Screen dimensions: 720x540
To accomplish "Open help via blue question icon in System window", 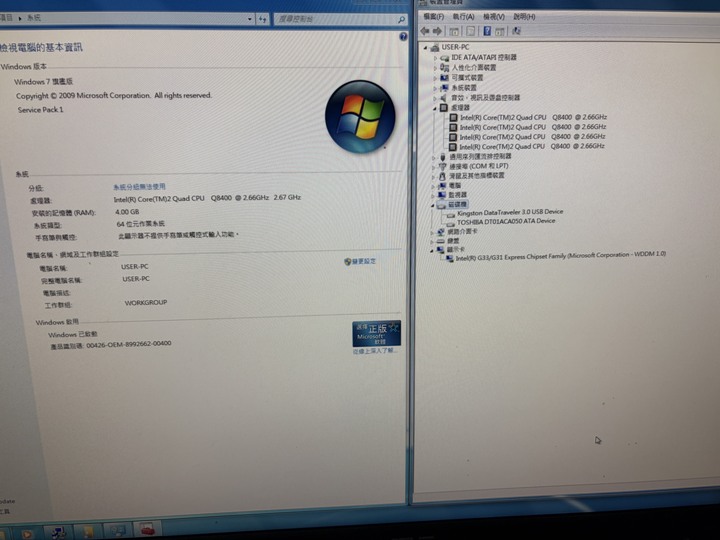I will [403, 37].
